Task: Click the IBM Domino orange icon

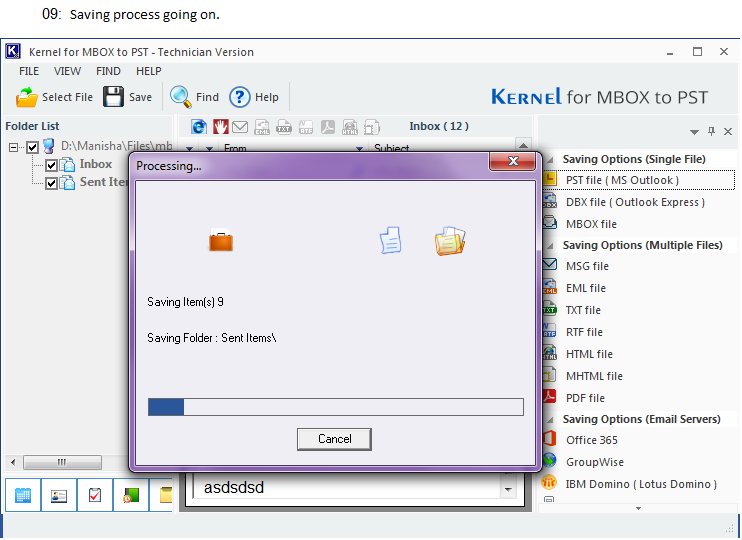Action: 549,482
